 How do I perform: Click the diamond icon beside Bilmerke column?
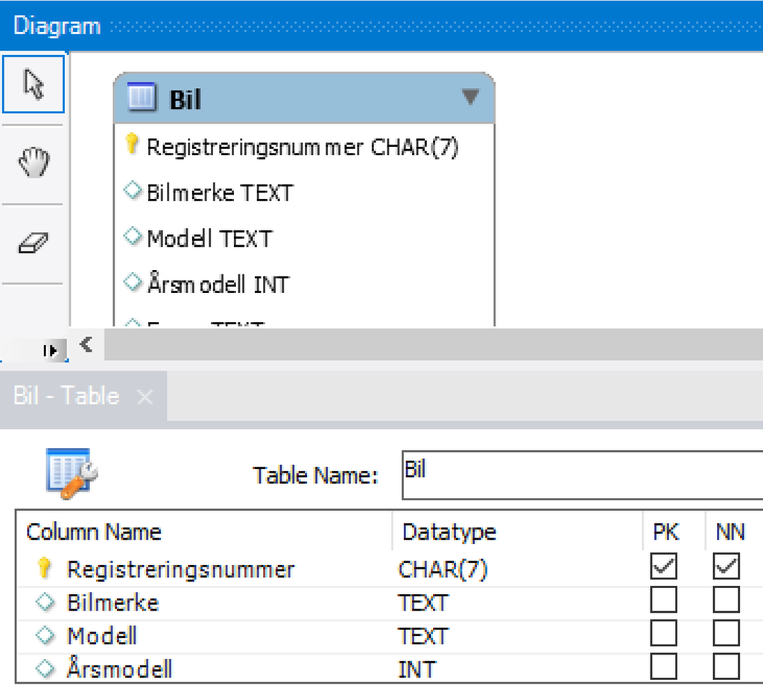132,191
